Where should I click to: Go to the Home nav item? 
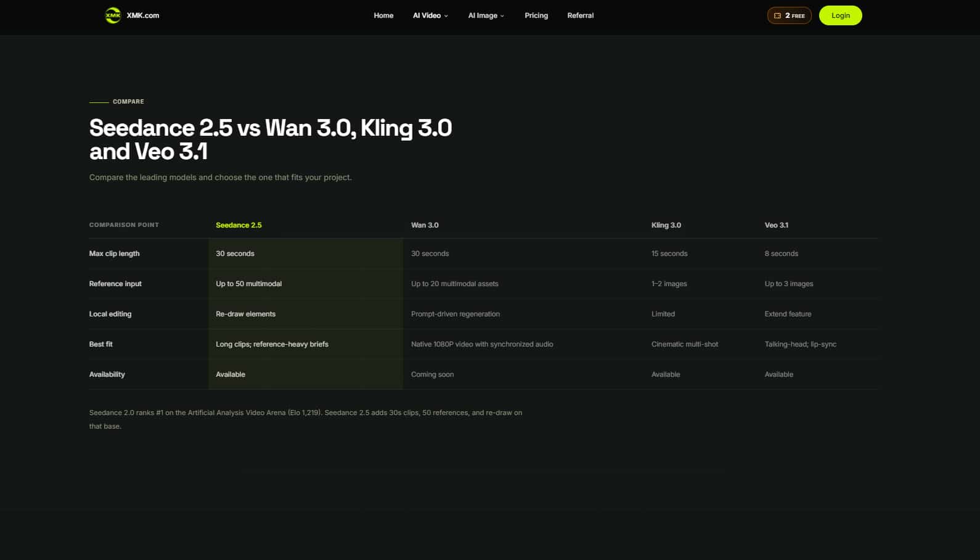(x=383, y=15)
